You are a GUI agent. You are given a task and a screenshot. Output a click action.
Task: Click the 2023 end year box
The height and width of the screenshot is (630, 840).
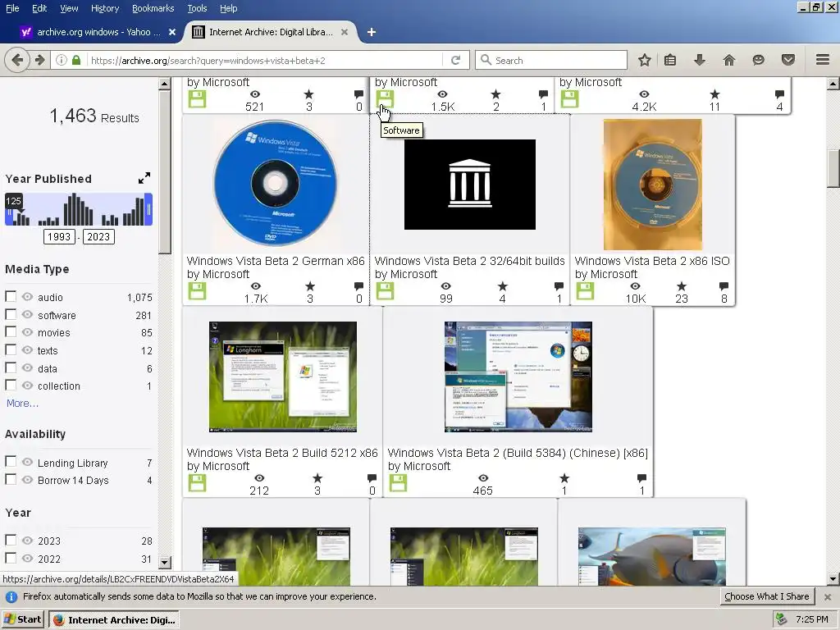click(x=98, y=237)
